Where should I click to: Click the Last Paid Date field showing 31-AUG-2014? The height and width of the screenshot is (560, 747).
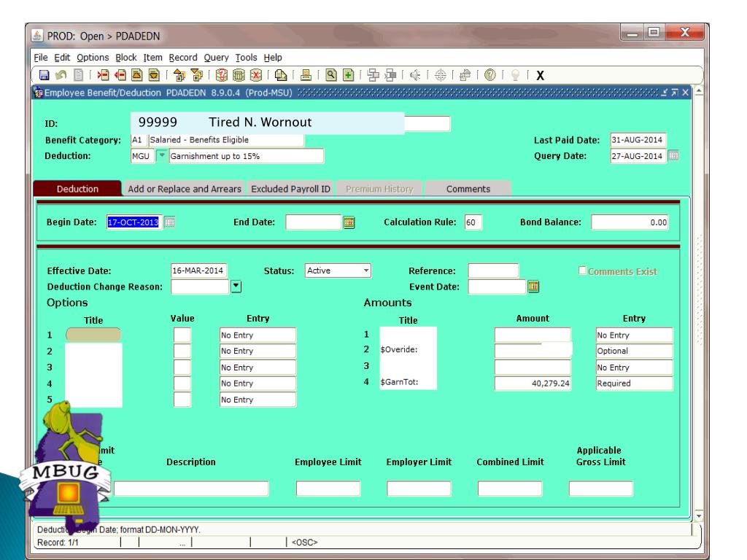638,140
